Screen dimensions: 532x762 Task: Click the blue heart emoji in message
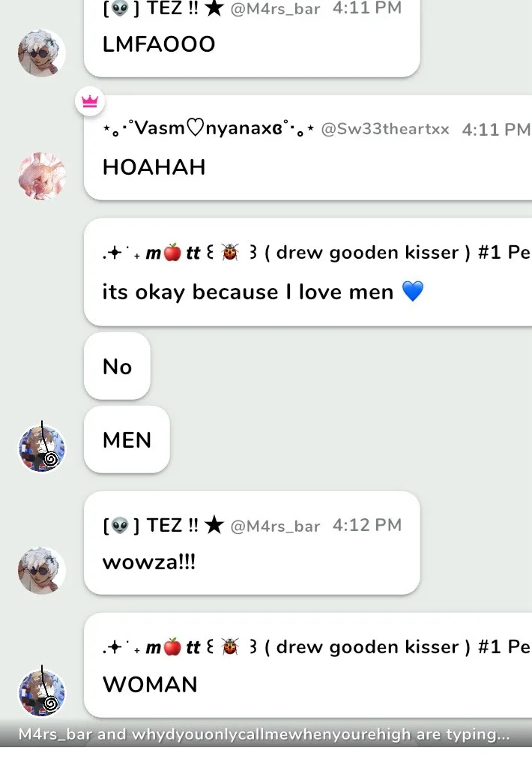413,292
